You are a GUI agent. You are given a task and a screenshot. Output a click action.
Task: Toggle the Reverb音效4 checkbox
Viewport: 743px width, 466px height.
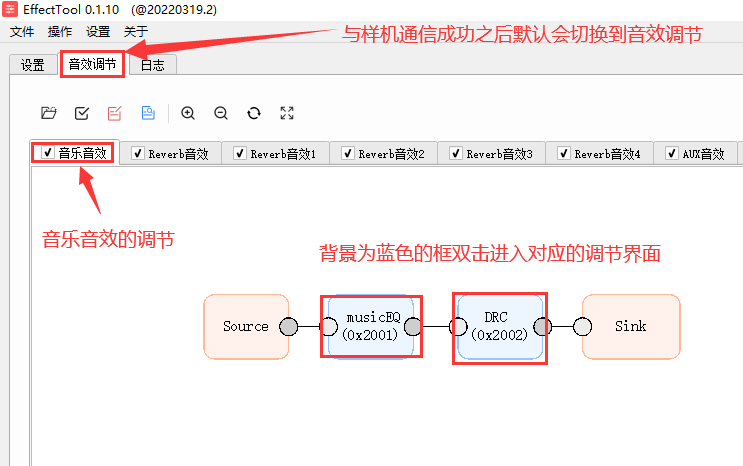pyautogui.click(x=564, y=153)
